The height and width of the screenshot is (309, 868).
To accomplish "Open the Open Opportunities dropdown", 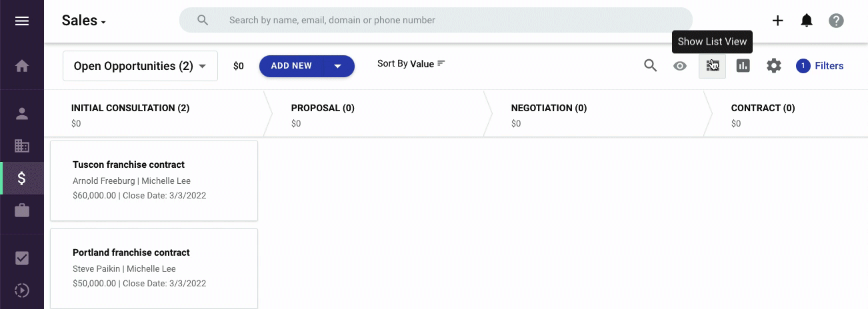I will point(140,66).
